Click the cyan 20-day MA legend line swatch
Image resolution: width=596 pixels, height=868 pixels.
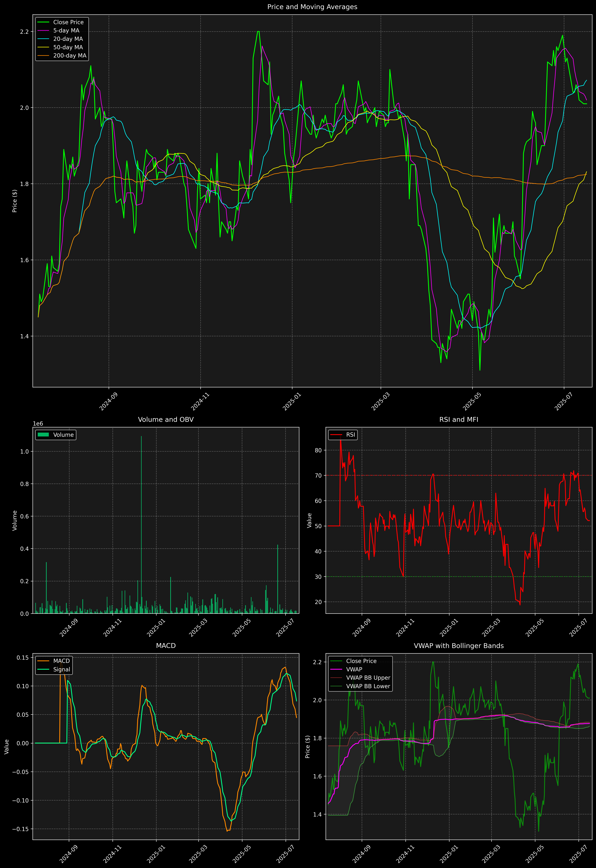(43, 39)
